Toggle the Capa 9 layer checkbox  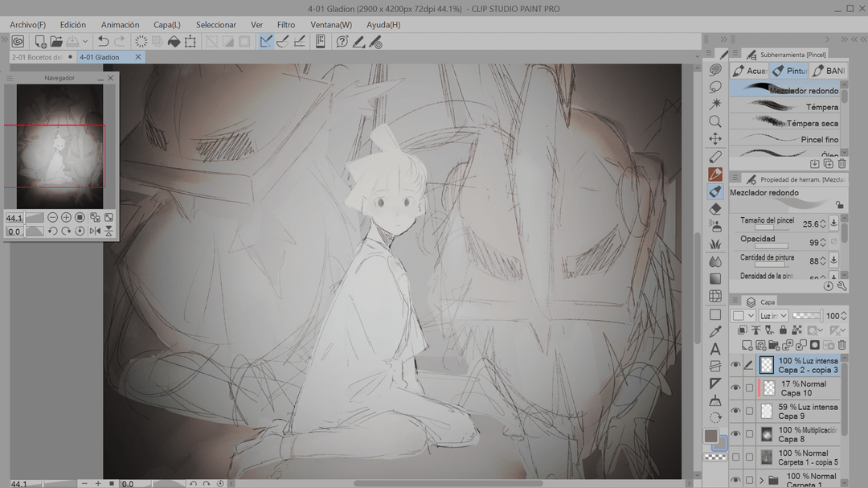[x=750, y=411]
